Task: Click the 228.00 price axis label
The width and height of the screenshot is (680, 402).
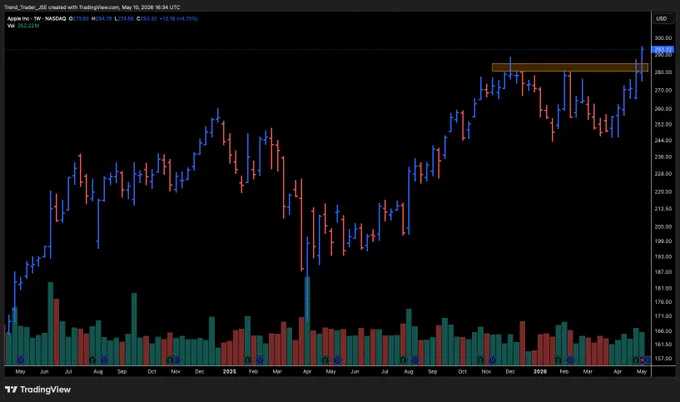Action: (x=663, y=174)
